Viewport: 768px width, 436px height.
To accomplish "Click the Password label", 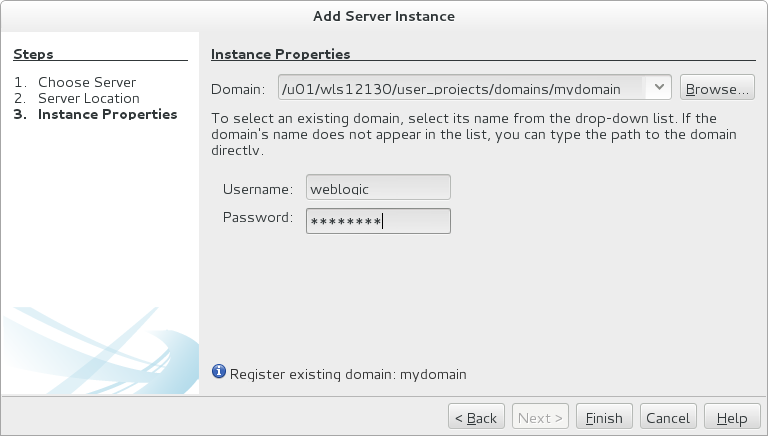I will (x=257, y=217).
